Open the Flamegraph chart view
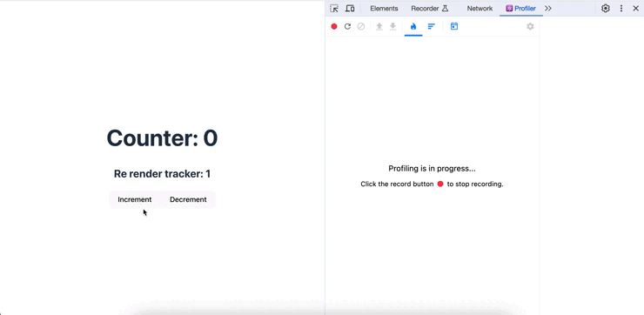Image resolution: width=644 pixels, height=315 pixels. 413,26
